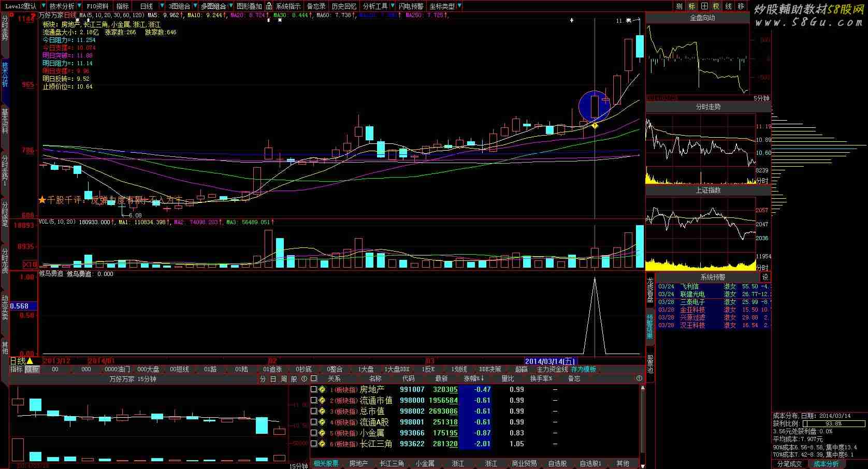
Task: Open the 分析工具 dropdown arrow
Action: point(392,6)
